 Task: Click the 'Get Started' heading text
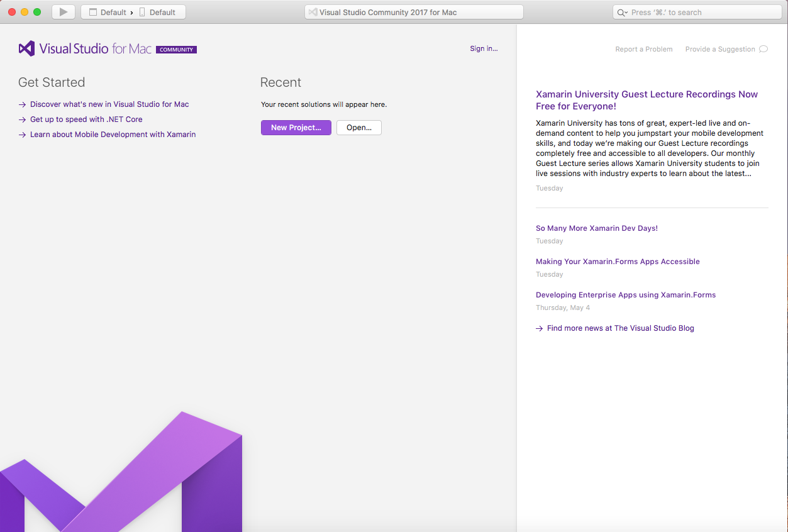(52, 82)
